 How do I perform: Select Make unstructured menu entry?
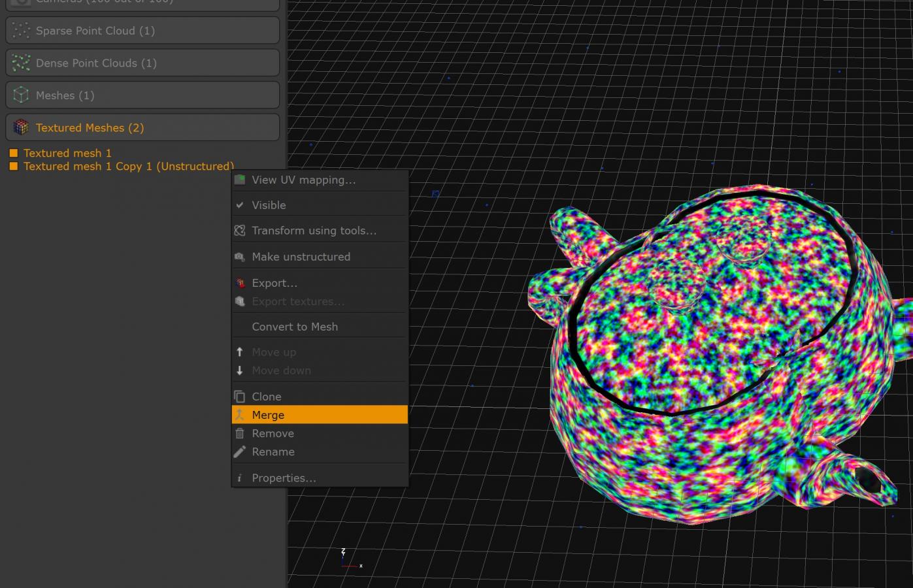point(320,257)
